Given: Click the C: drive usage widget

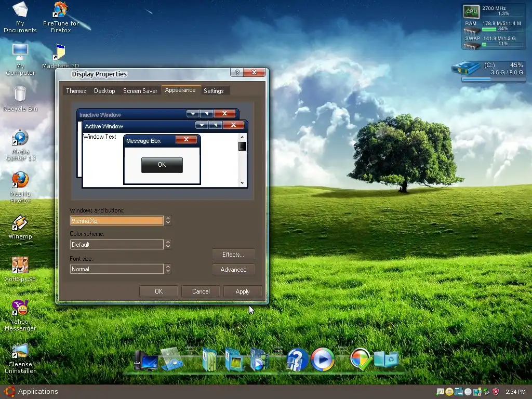Looking at the screenshot, I should pos(488,71).
